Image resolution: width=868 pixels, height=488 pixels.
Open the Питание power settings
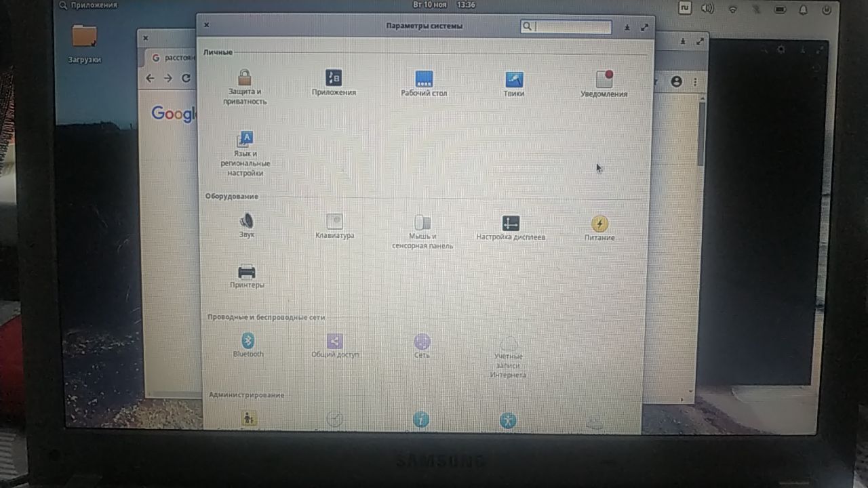point(599,228)
